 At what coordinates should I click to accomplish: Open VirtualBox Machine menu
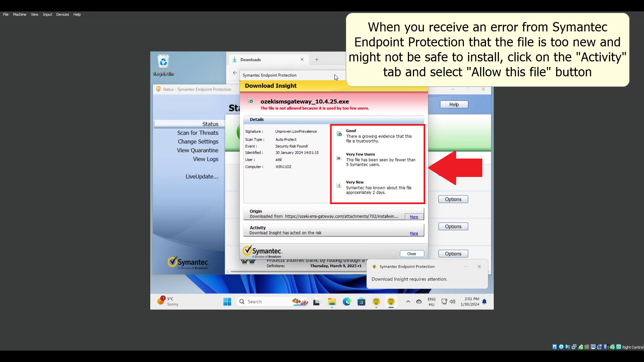tap(19, 14)
